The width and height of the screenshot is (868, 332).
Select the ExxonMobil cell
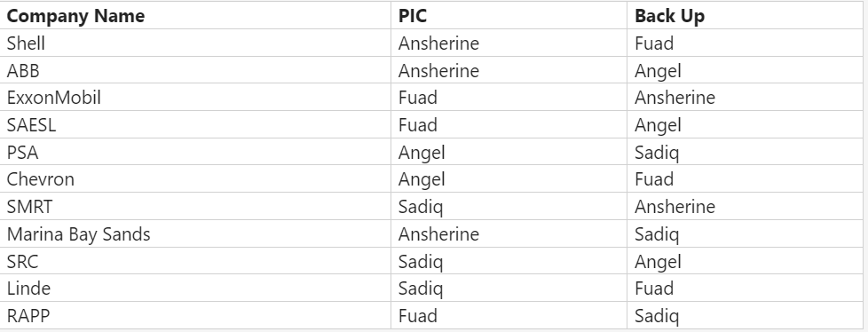click(195, 98)
